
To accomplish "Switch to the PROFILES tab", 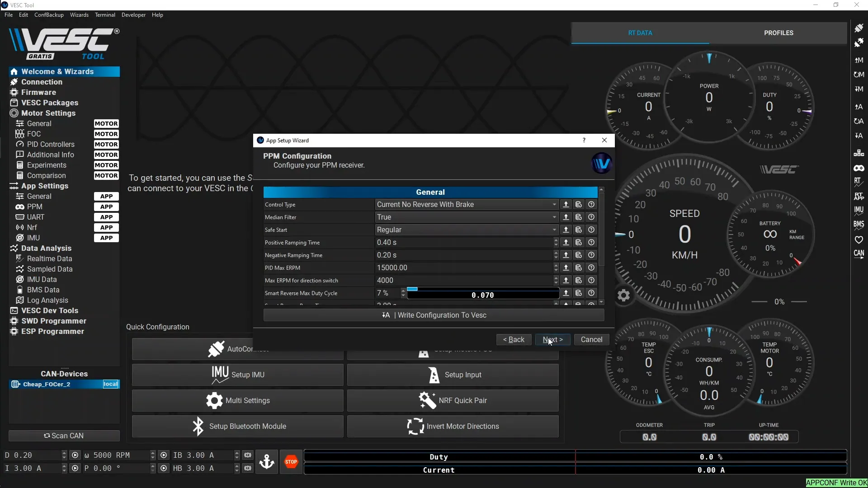I will point(778,33).
